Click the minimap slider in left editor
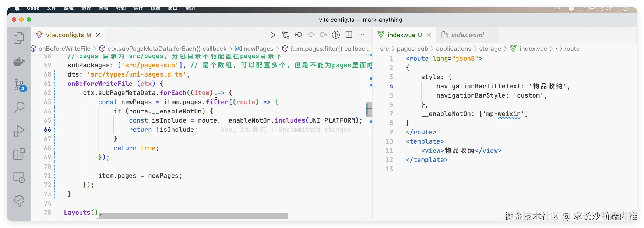This screenshot has height=228, width=644. click(369, 109)
